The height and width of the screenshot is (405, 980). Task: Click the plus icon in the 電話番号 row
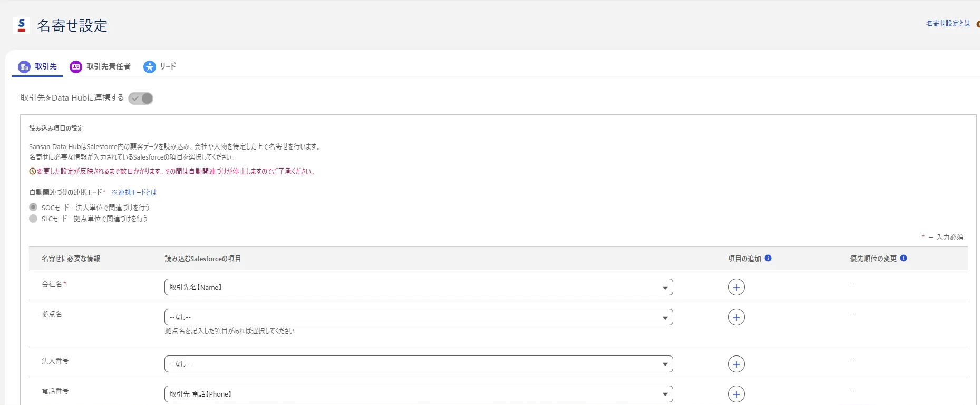click(736, 394)
